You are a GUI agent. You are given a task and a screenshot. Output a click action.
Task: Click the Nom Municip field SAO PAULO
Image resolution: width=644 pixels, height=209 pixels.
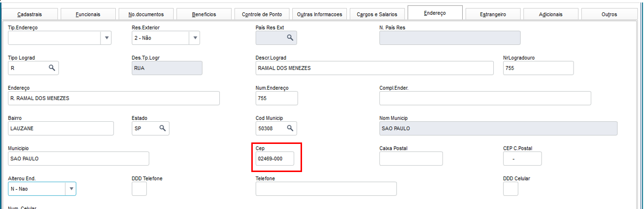(x=498, y=128)
